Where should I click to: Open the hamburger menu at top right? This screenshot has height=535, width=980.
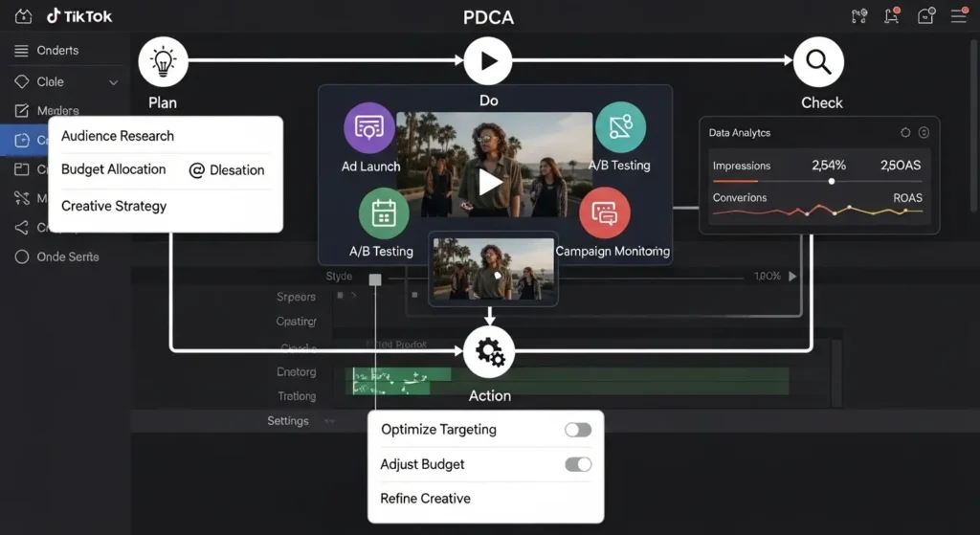pyautogui.click(x=958, y=16)
